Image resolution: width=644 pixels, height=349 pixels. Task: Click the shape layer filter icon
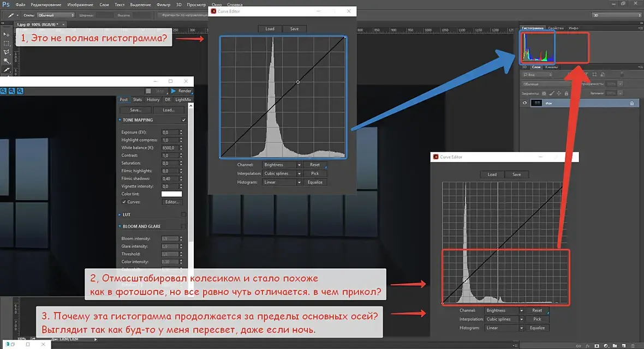point(594,74)
